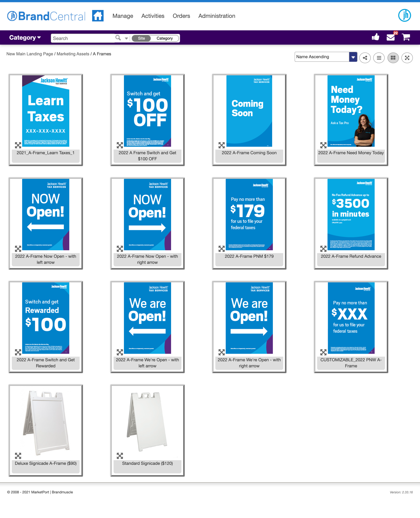Click the home icon in the header

tap(98, 16)
